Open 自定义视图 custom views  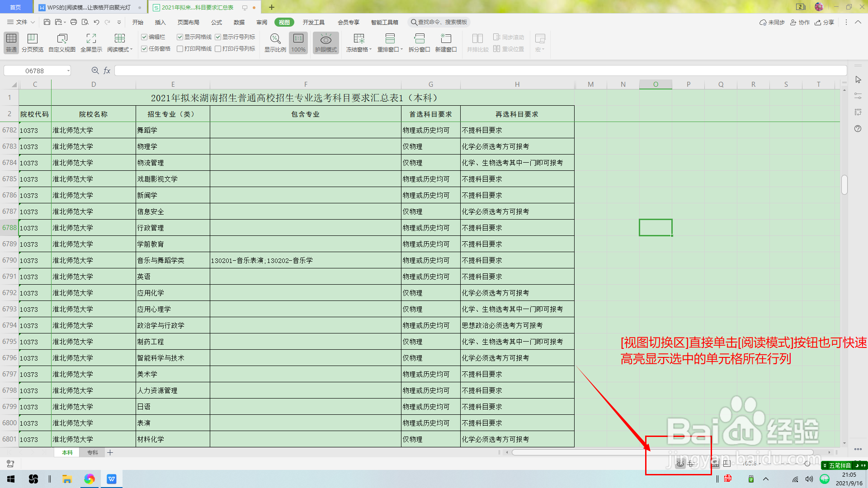tap(62, 39)
